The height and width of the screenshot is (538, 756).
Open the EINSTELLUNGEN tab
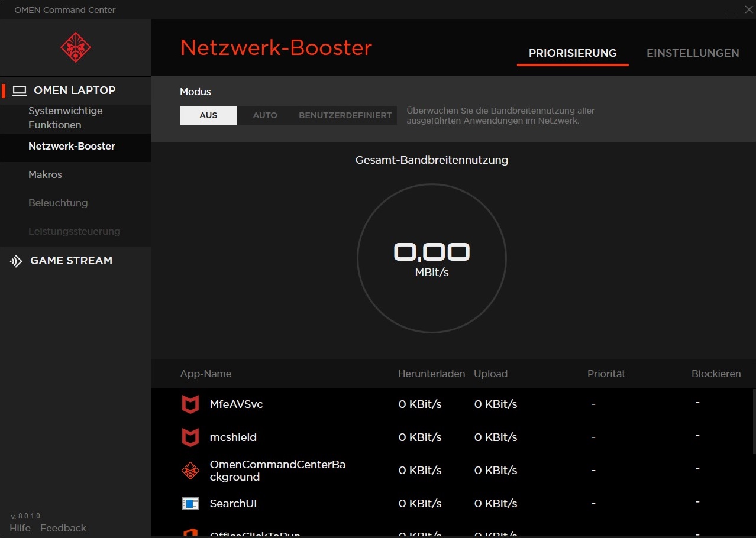click(x=693, y=53)
